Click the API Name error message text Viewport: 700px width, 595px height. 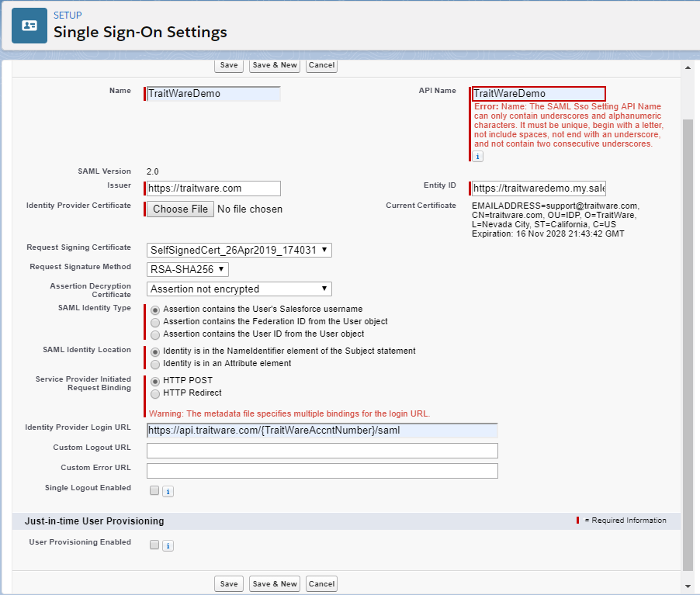point(569,125)
